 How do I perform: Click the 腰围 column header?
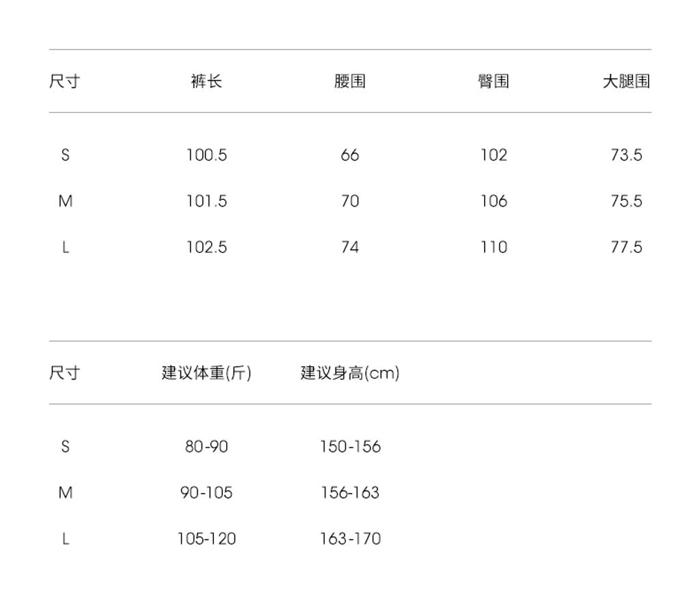click(x=350, y=81)
